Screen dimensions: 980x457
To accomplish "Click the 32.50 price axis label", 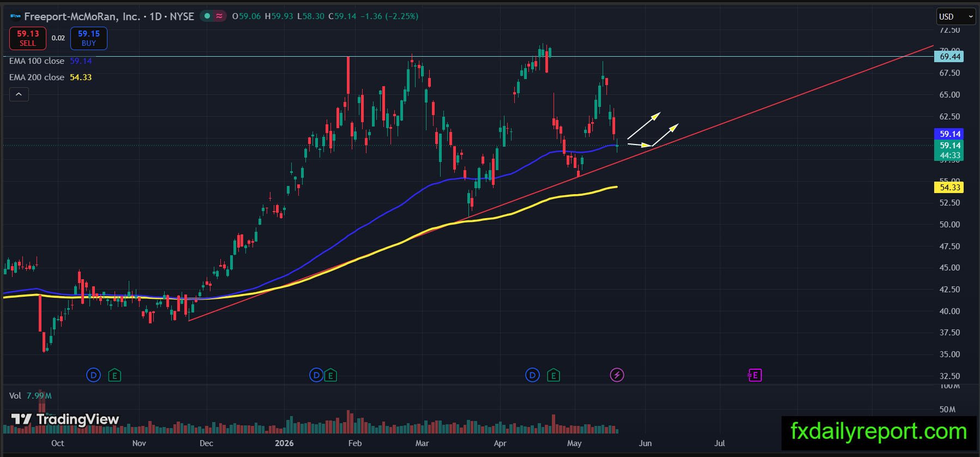I will coord(949,376).
